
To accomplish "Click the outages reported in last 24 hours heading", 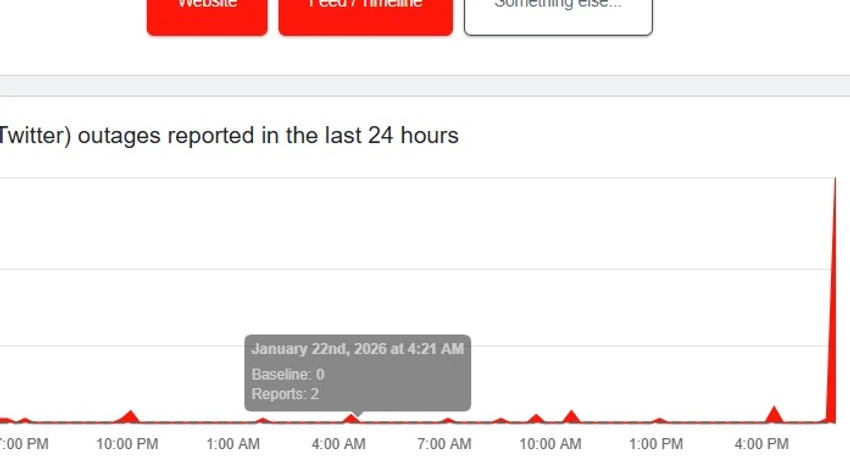I will (x=229, y=135).
